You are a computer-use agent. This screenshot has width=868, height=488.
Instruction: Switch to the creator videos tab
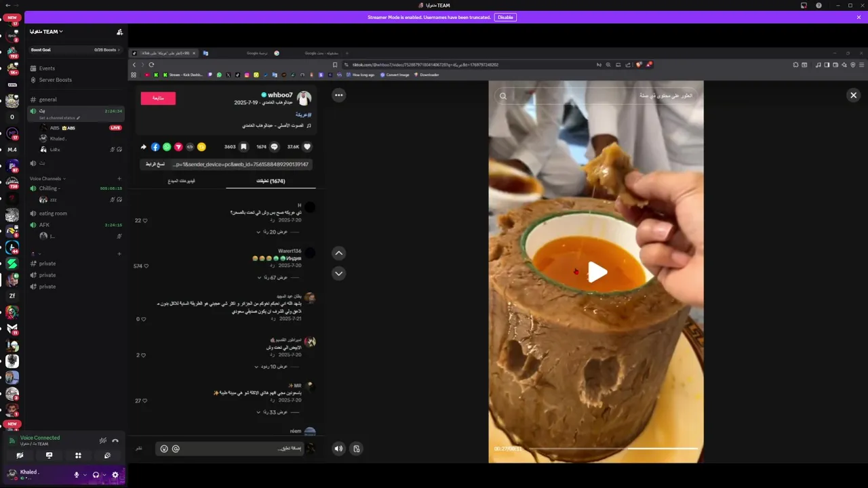click(182, 181)
